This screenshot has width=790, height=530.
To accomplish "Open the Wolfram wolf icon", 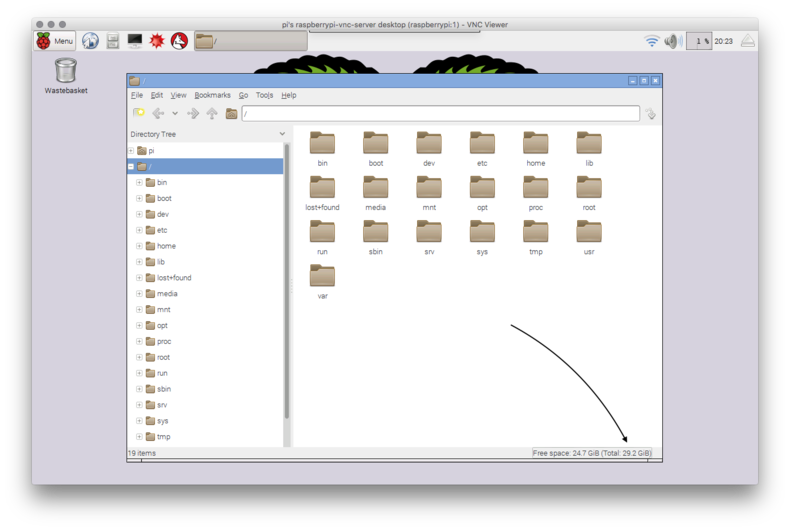I will click(179, 41).
